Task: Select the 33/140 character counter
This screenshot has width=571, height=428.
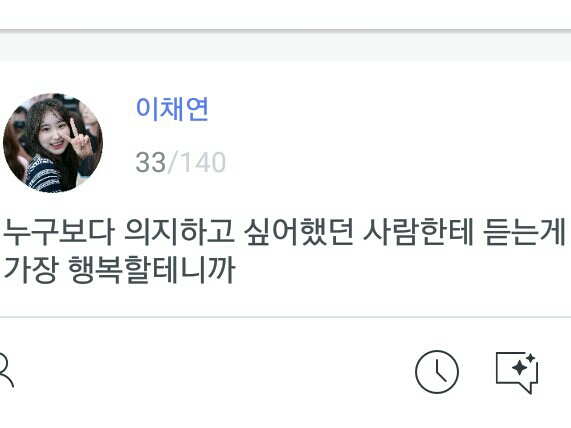Action: point(181,162)
